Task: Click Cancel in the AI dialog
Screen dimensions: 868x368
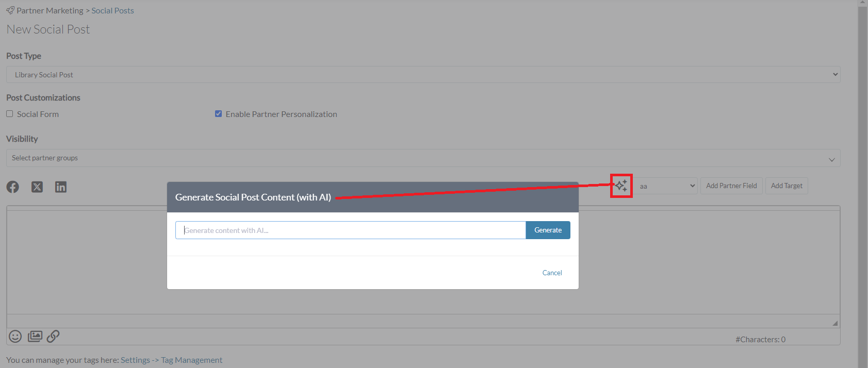Action: [552, 273]
